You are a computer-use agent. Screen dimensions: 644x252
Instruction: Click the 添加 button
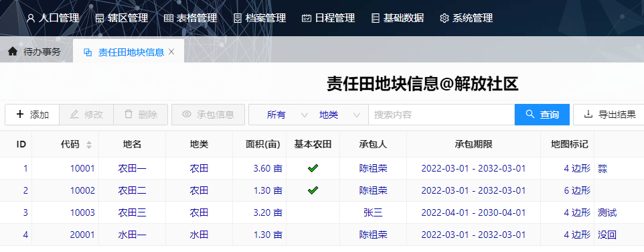pyautogui.click(x=32, y=115)
